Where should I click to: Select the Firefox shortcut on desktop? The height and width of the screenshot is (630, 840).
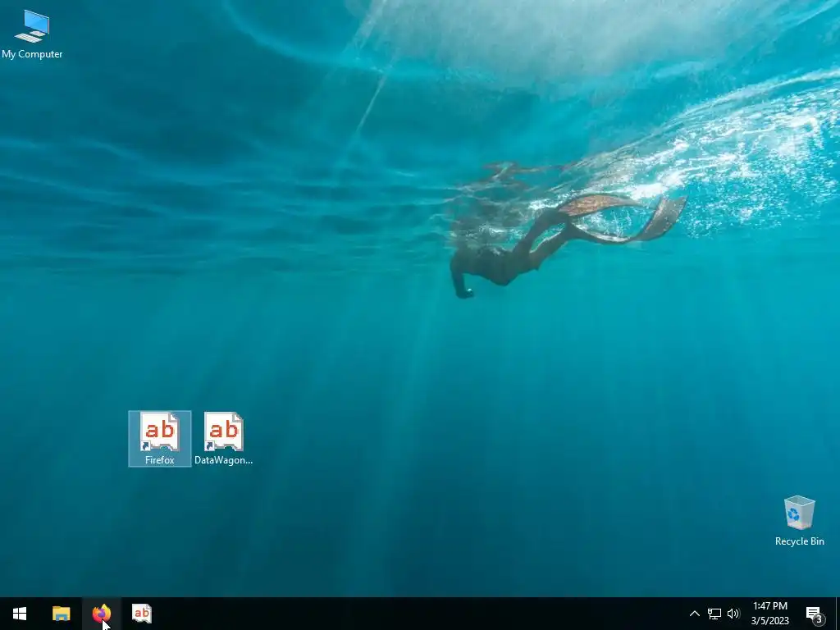pyautogui.click(x=160, y=439)
